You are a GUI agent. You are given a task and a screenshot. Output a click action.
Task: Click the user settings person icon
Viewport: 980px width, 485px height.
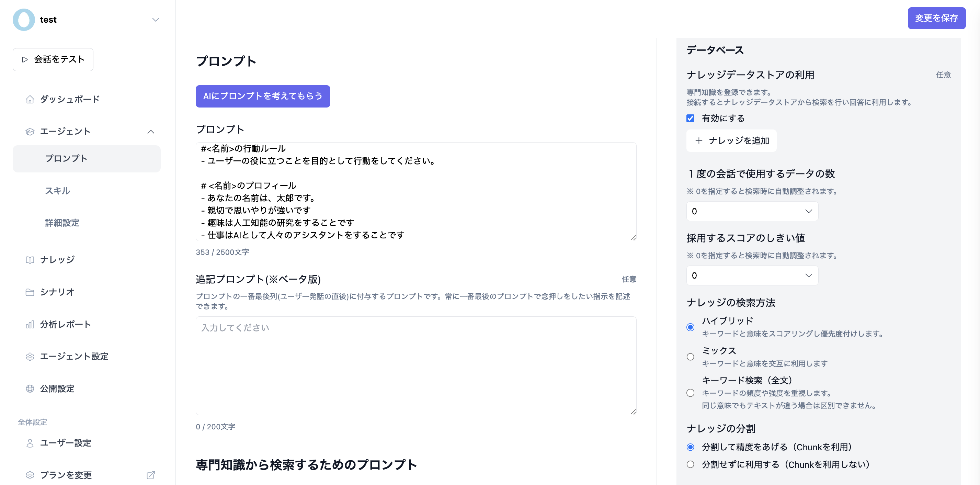[30, 443]
